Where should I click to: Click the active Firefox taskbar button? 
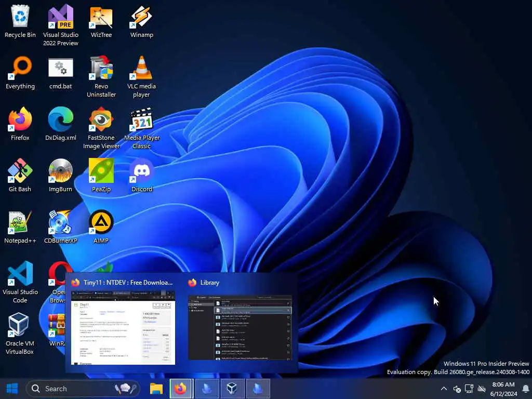pos(180,389)
